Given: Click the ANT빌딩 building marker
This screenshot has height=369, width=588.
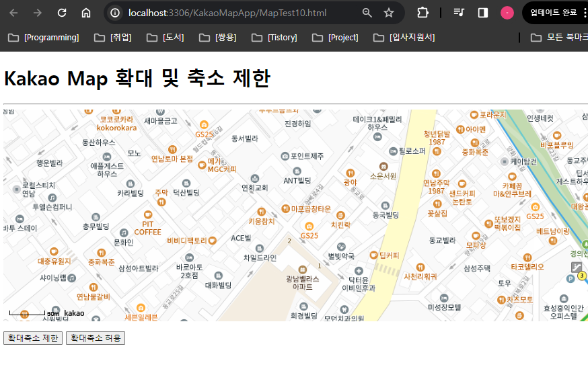Looking at the screenshot, I should [x=297, y=171].
